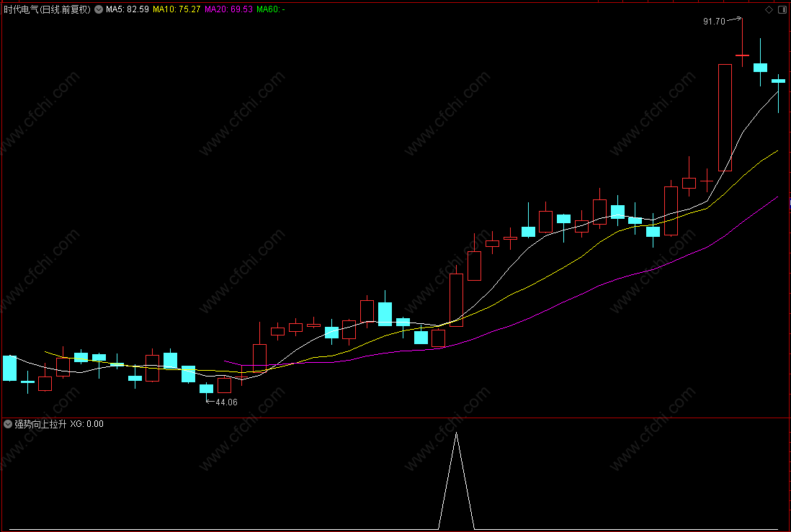Click the 91.70 high price label
This screenshot has height=532, width=791.
point(714,21)
